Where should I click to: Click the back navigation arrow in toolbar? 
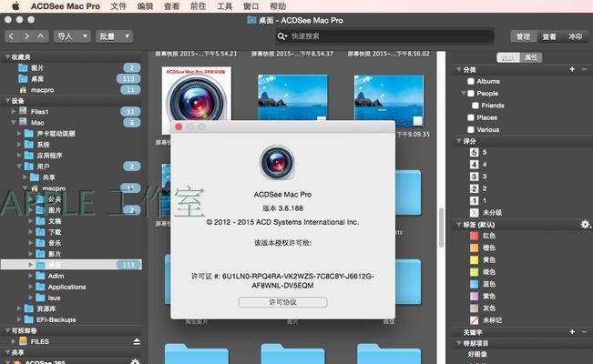(11, 36)
